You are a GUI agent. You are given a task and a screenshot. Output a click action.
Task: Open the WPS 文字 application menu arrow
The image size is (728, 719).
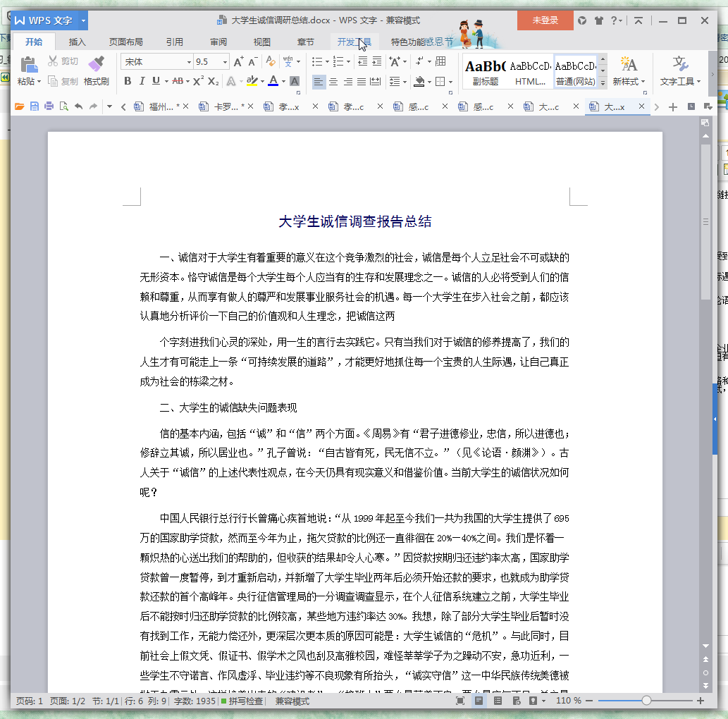84,20
